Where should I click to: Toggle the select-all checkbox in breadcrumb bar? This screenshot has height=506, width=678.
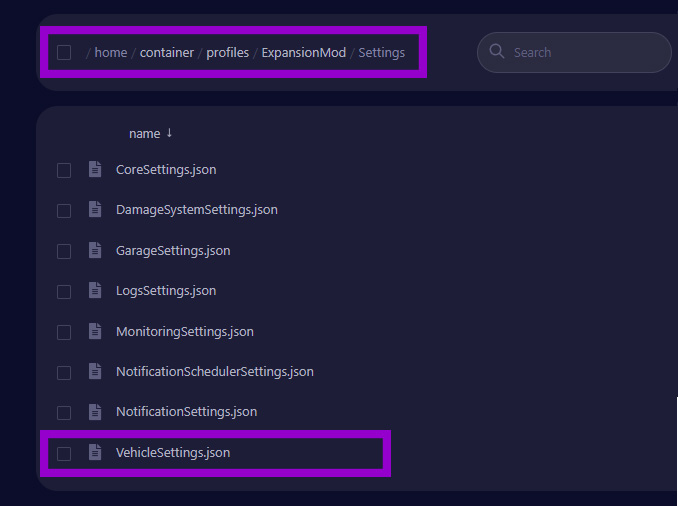point(64,53)
